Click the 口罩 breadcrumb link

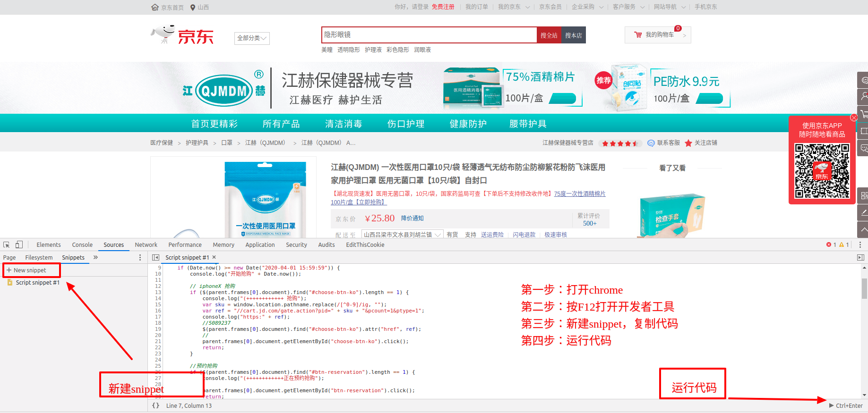tap(227, 143)
